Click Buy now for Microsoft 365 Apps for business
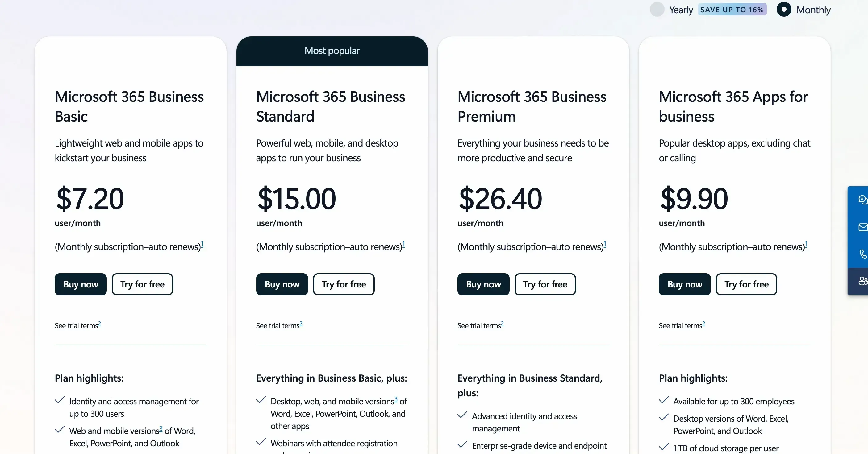 click(684, 284)
